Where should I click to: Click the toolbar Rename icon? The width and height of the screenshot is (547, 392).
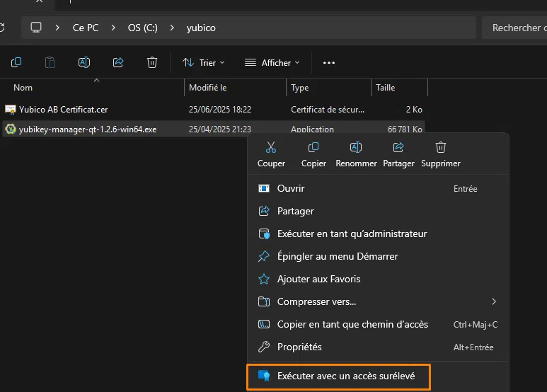84,62
